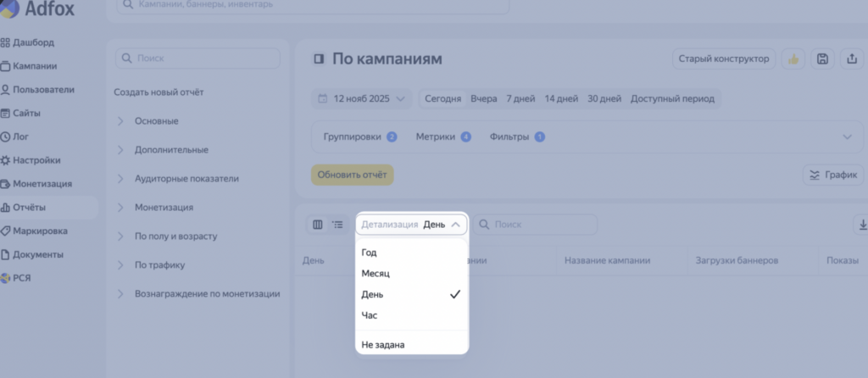The width and height of the screenshot is (868, 378).
Task: Open Метрики settings
Action: coord(443,136)
